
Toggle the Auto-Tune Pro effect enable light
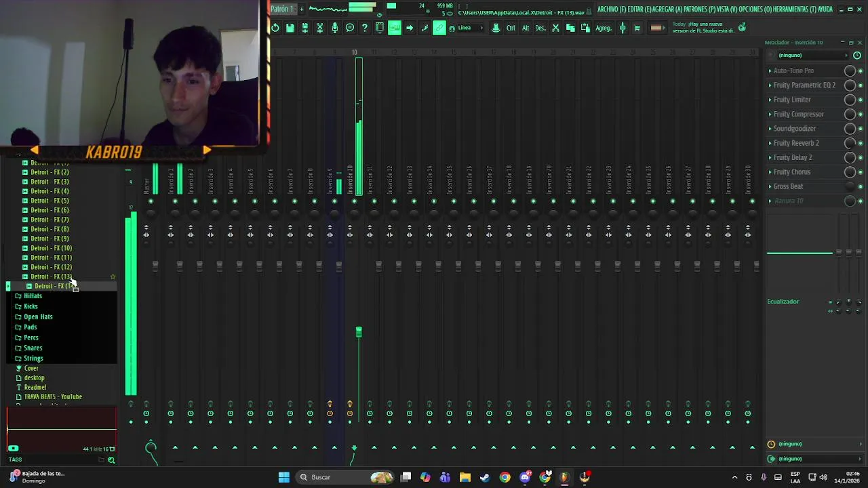point(861,71)
